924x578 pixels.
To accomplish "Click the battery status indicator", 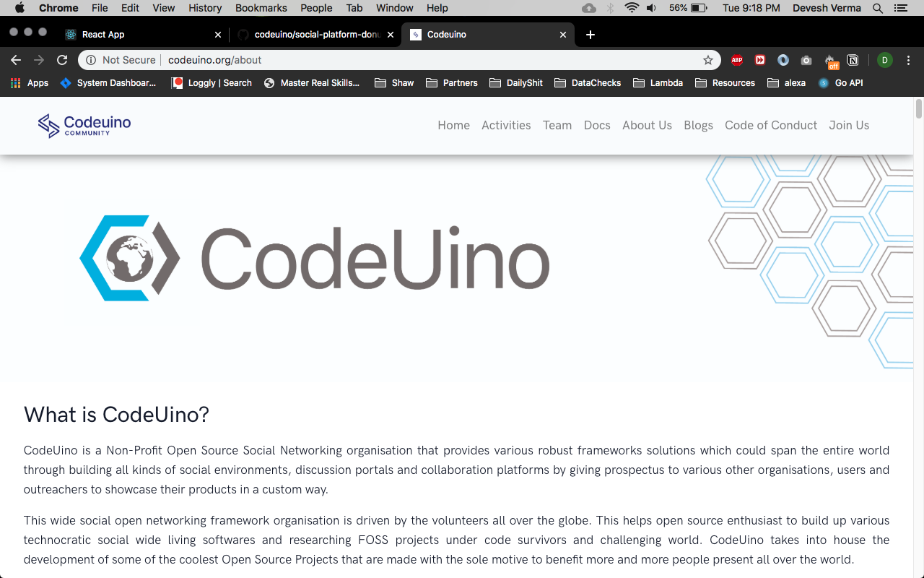I will click(689, 8).
